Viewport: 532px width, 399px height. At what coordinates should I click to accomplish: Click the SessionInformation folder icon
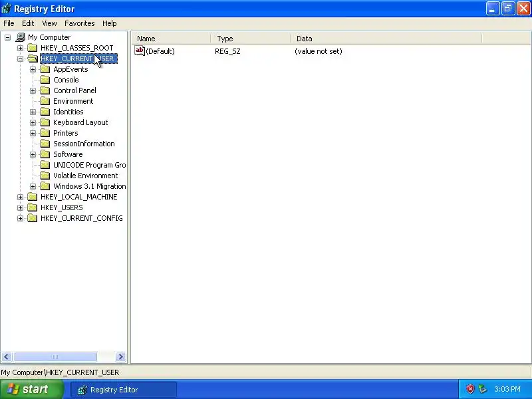pyautogui.click(x=45, y=144)
